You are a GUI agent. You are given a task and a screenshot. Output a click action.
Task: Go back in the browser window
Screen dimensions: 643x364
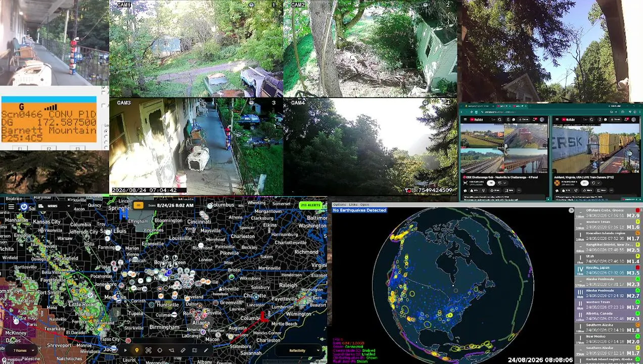[462, 112]
